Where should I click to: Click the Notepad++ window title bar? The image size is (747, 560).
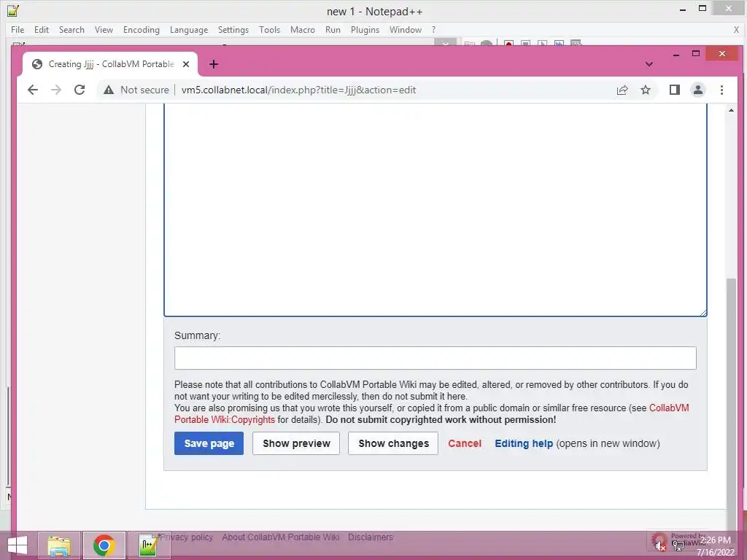374,11
